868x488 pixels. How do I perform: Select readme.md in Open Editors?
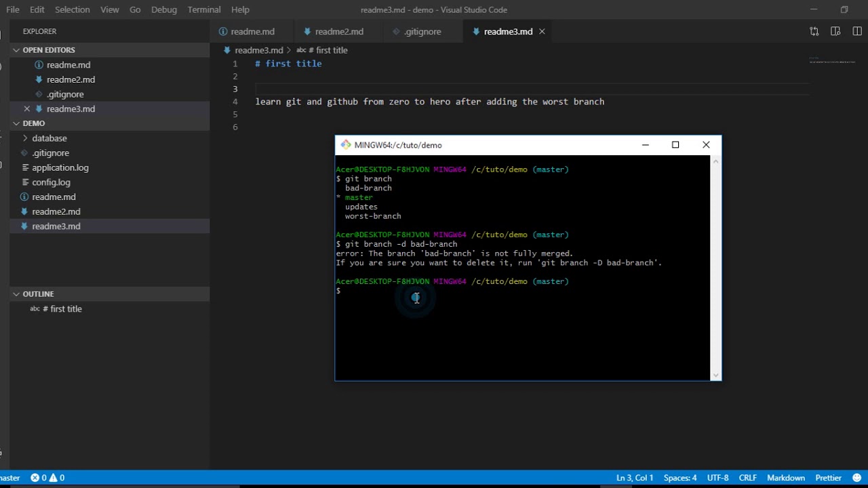[x=68, y=65]
